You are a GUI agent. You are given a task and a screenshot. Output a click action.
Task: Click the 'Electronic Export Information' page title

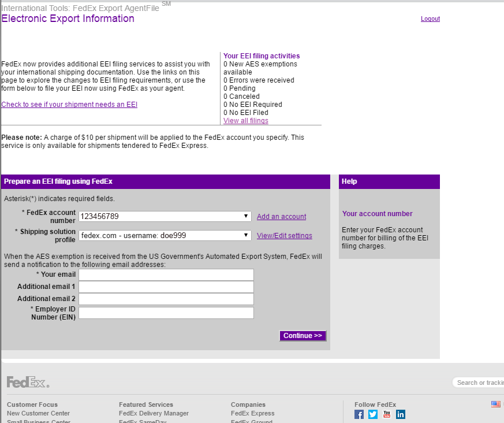click(x=68, y=18)
